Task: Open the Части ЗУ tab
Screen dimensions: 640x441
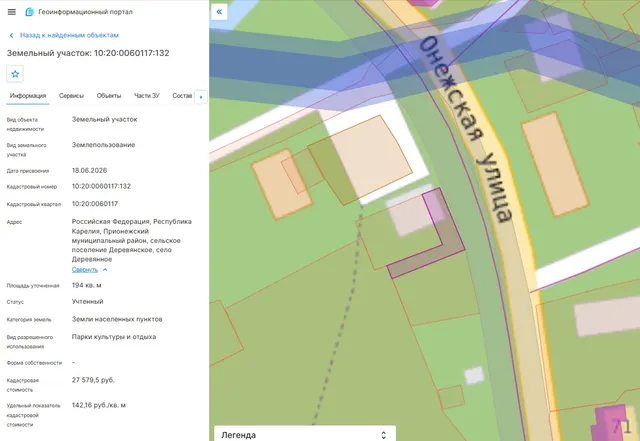Action: click(147, 96)
